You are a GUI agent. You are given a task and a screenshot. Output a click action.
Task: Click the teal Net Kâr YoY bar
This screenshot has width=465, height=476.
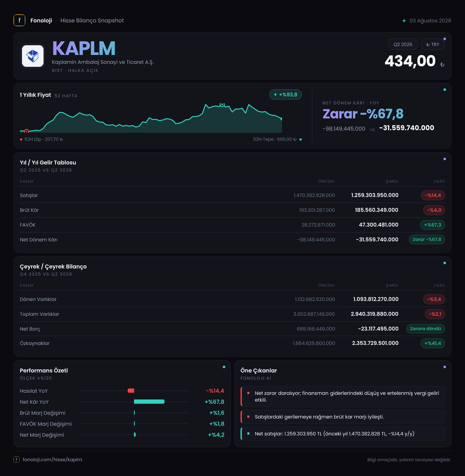click(x=149, y=402)
